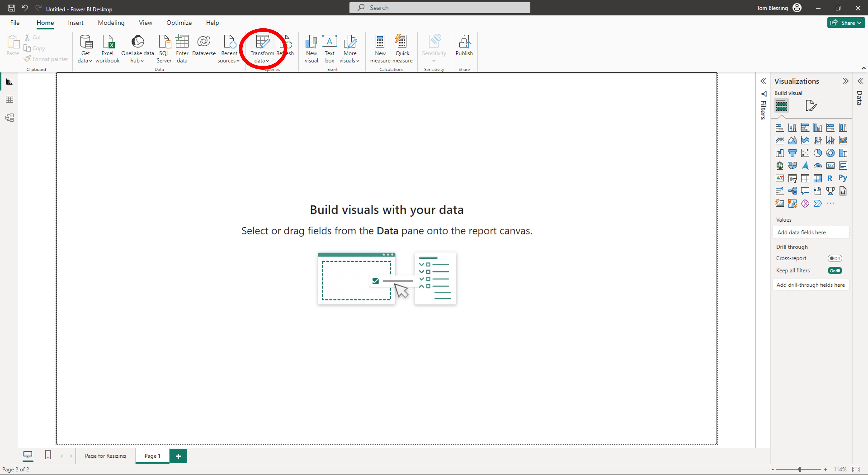Select the Gauge visual
This screenshot has width=868, height=475.
pos(818,165)
